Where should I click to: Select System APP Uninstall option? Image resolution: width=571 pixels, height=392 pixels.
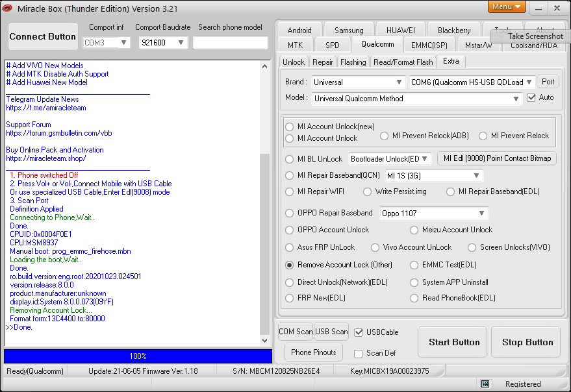point(414,282)
